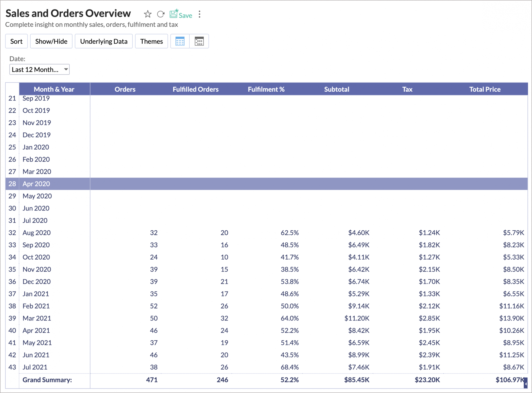Open the Last 12 Months date dropdown
The image size is (532, 393).
click(39, 70)
